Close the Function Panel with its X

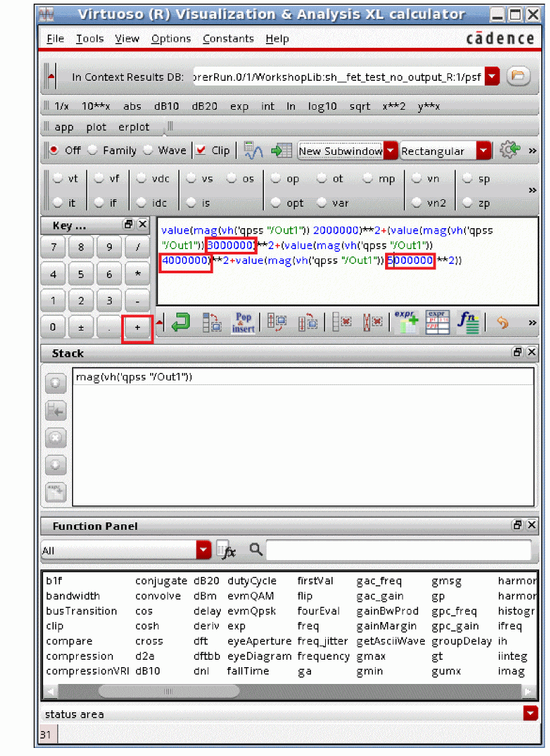click(531, 524)
